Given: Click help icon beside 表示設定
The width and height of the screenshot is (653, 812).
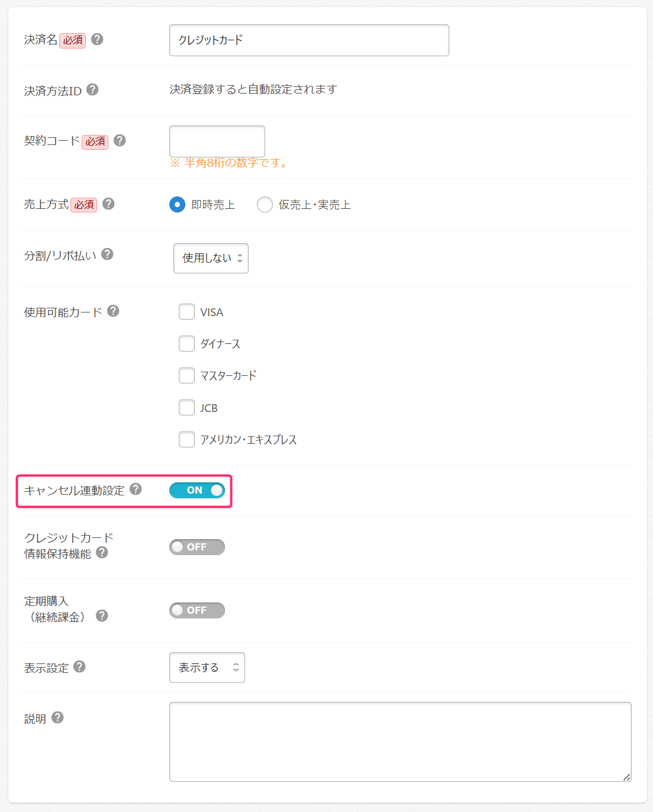Looking at the screenshot, I should (79, 667).
